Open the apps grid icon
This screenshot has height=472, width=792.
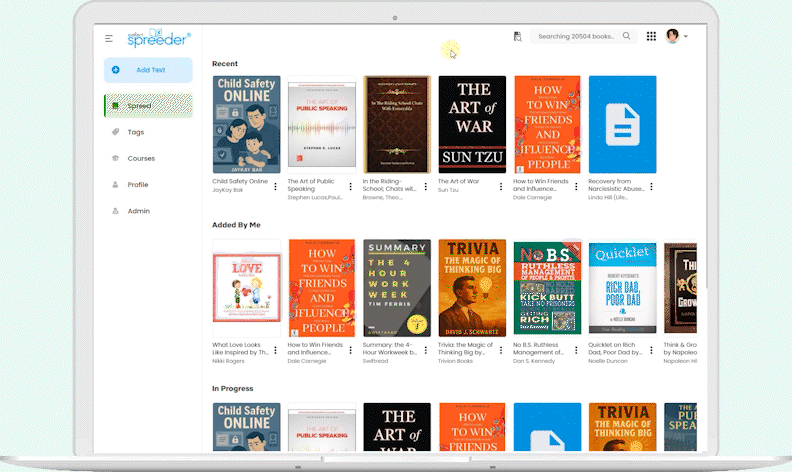pos(651,36)
